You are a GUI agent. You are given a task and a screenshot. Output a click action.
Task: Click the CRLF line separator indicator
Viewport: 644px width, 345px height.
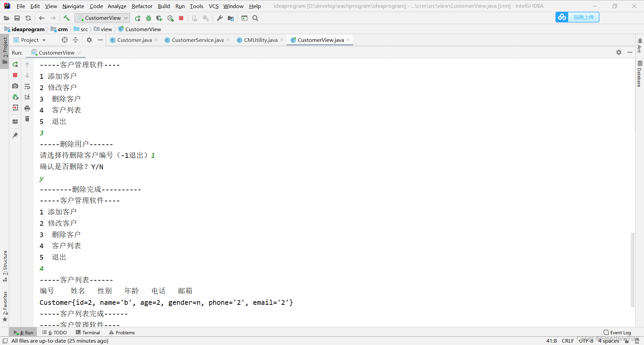coord(568,341)
